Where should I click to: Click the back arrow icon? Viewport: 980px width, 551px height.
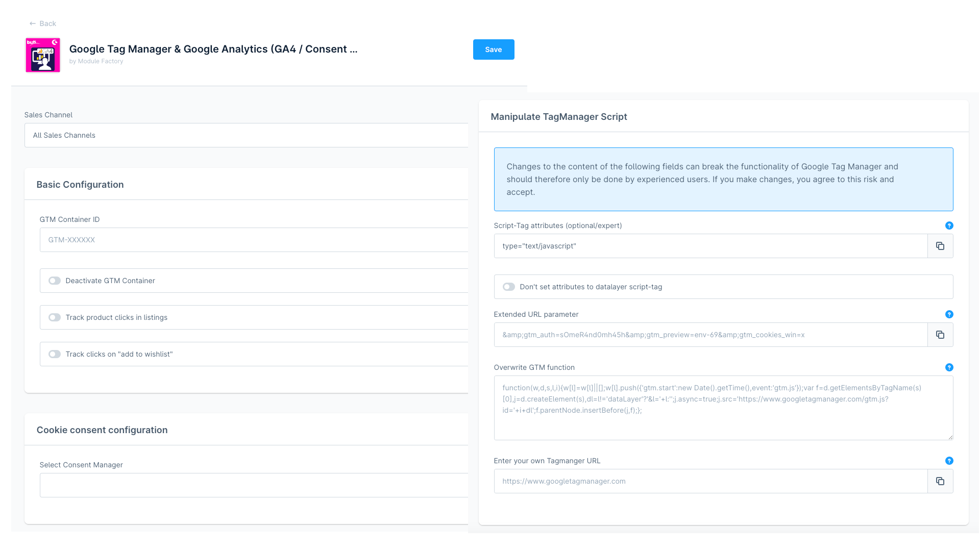32,23
